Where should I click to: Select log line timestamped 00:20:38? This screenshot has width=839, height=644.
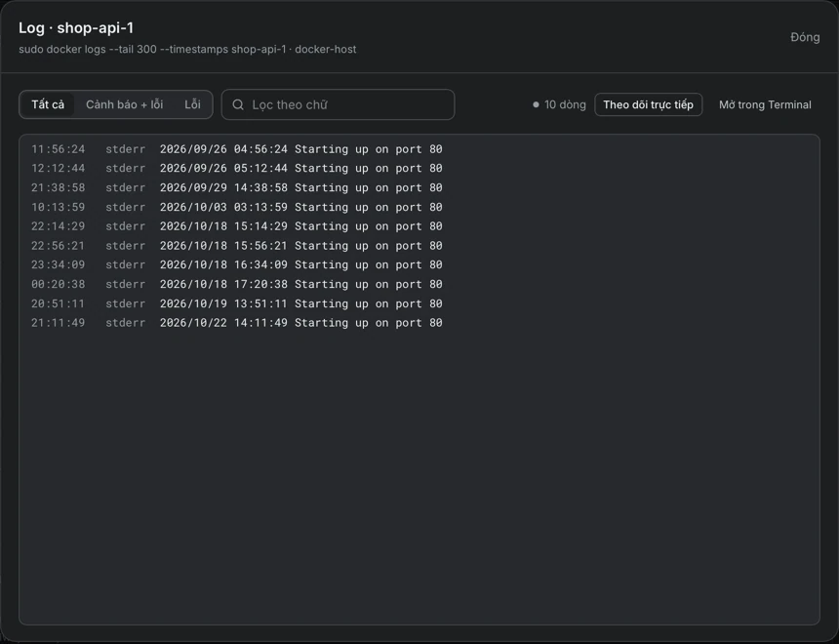point(419,284)
